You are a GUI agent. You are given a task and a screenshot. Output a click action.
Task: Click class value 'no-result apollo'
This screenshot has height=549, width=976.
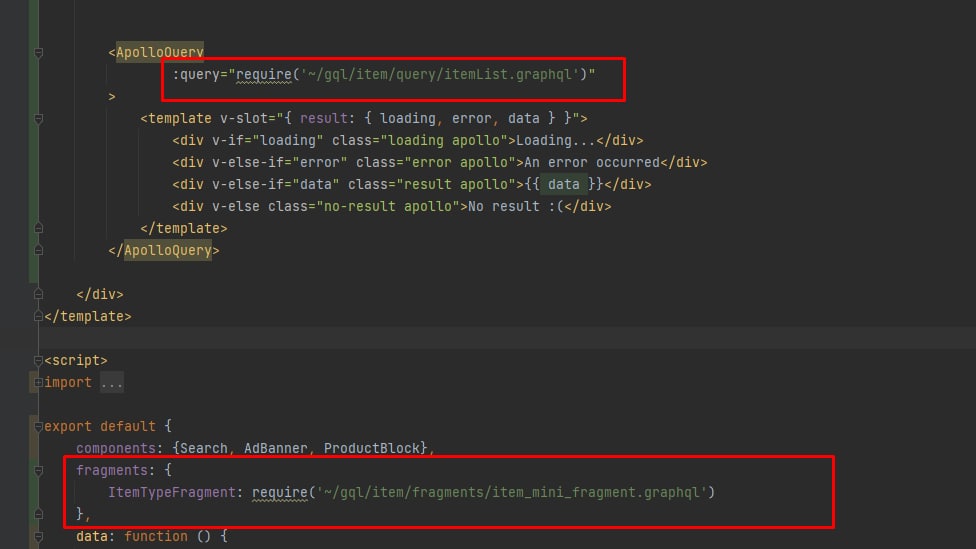pyautogui.click(x=392, y=206)
